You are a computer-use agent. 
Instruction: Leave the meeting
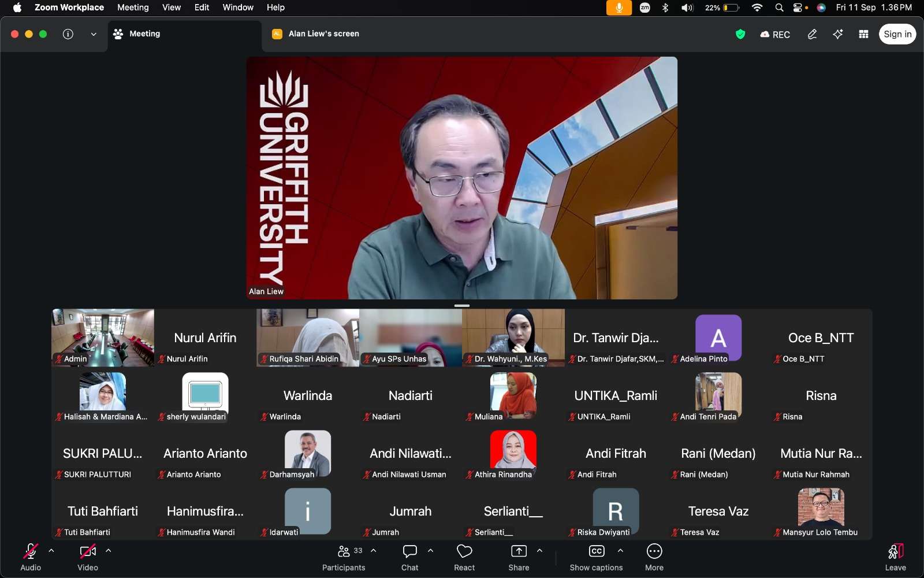tap(896, 557)
